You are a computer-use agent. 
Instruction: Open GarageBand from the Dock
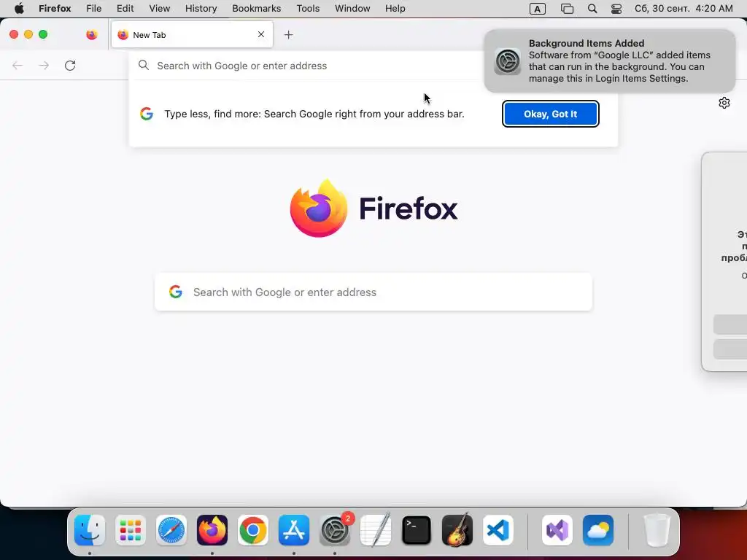coord(457,530)
